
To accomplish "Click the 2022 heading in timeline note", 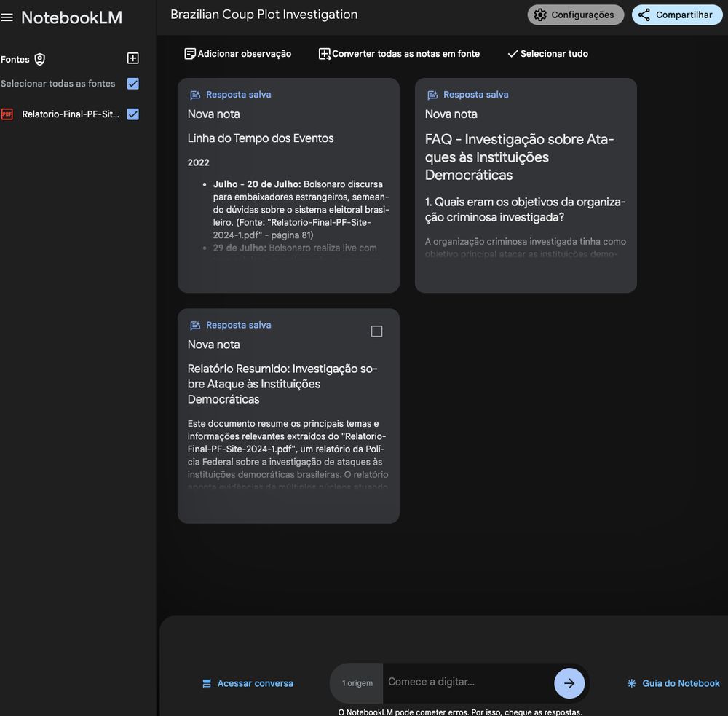I will tap(198, 162).
